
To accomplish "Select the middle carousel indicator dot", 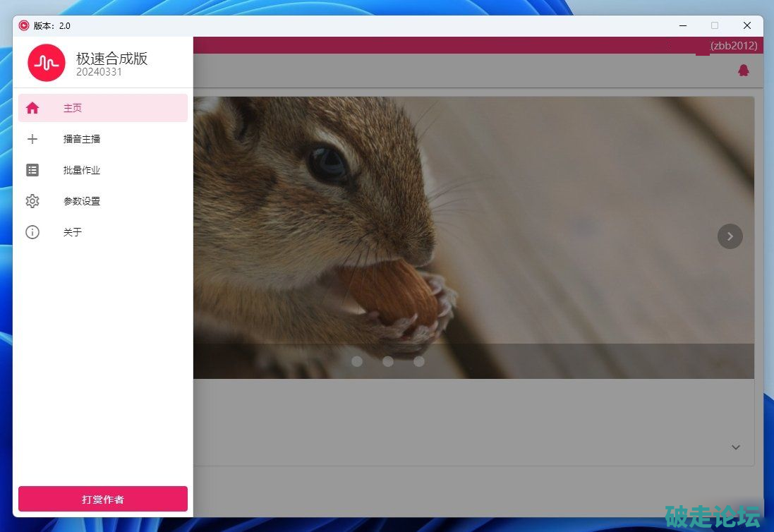I will coord(388,361).
